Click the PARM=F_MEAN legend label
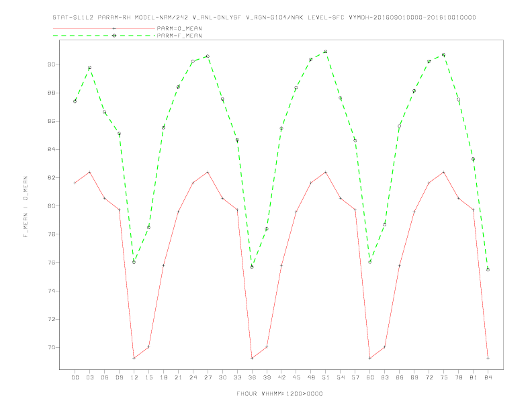The width and height of the screenshot is (532, 411). tap(179, 36)
